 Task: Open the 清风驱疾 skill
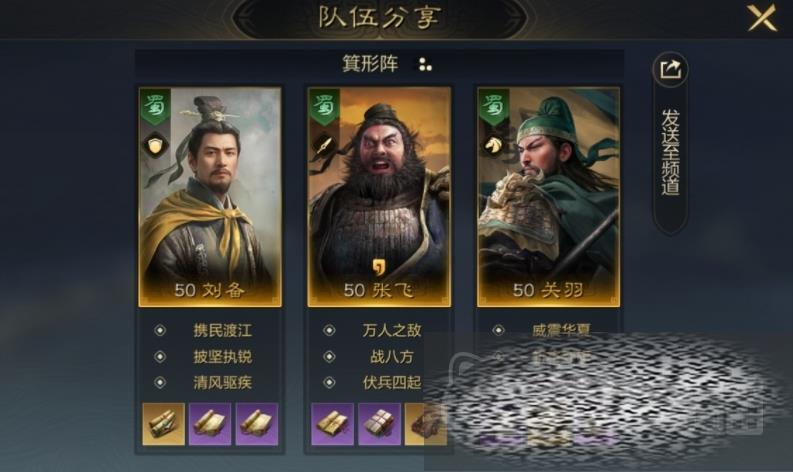pyautogui.click(x=222, y=382)
